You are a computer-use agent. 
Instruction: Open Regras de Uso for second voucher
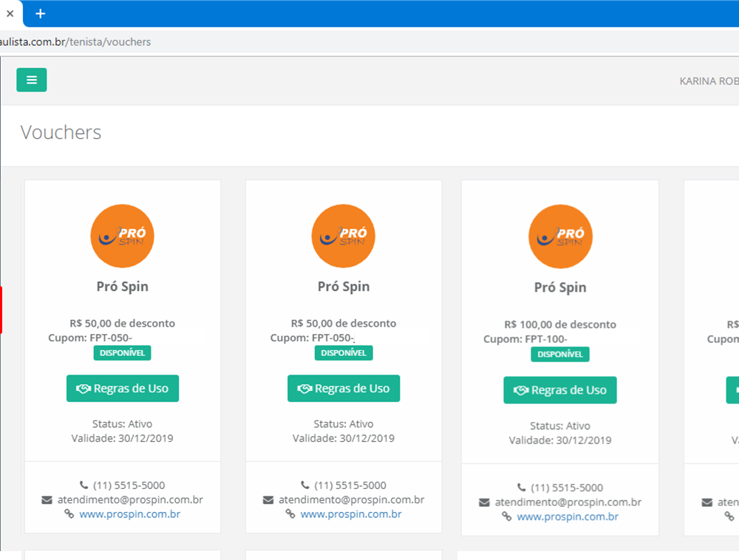click(344, 389)
